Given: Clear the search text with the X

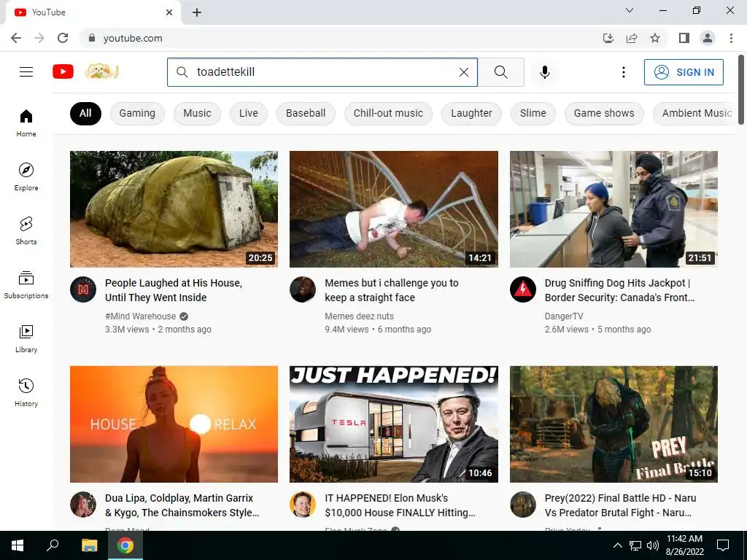Looking at the screenshot, I should pos(463,72).
